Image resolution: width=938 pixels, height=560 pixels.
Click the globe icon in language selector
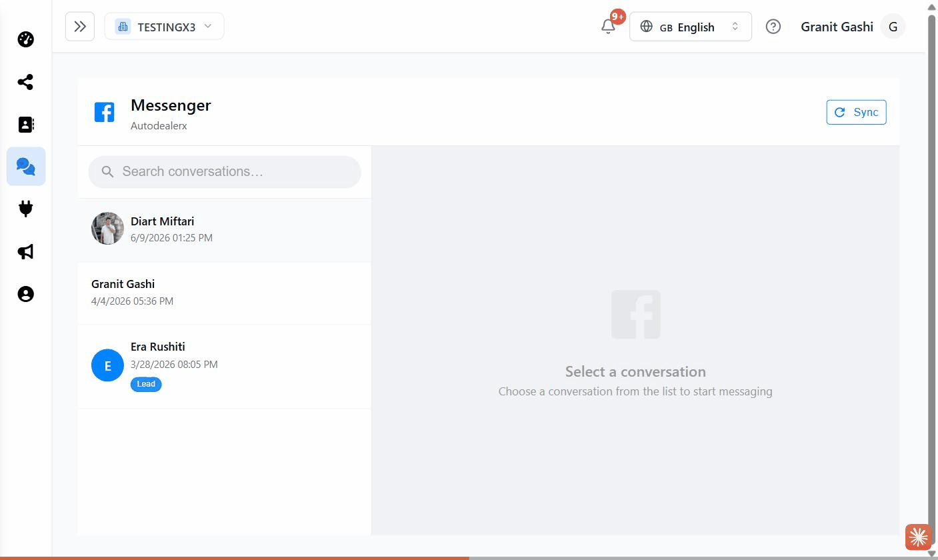point(646,27)
